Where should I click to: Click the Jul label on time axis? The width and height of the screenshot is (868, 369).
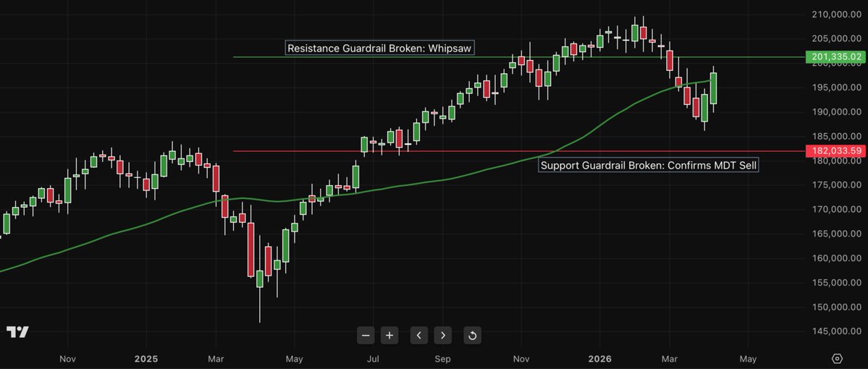(373, 358)
